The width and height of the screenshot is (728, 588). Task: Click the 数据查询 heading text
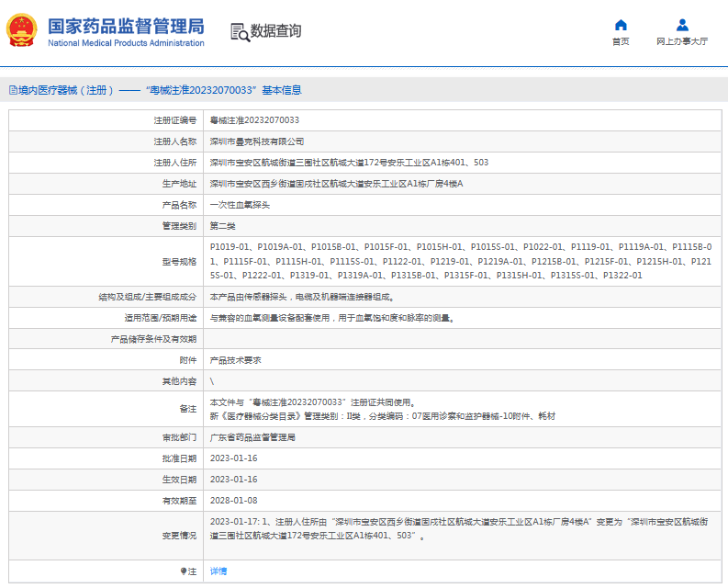point(275,31)
